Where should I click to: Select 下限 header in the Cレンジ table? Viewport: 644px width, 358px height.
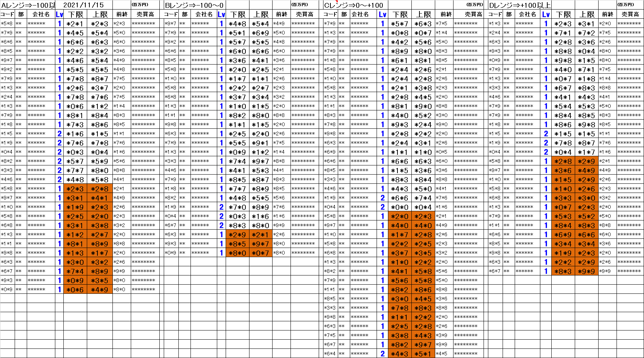(400, 14)
